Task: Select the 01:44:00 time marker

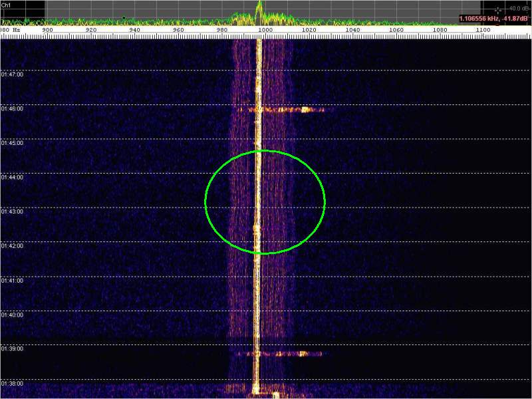Action: (12, 177)
